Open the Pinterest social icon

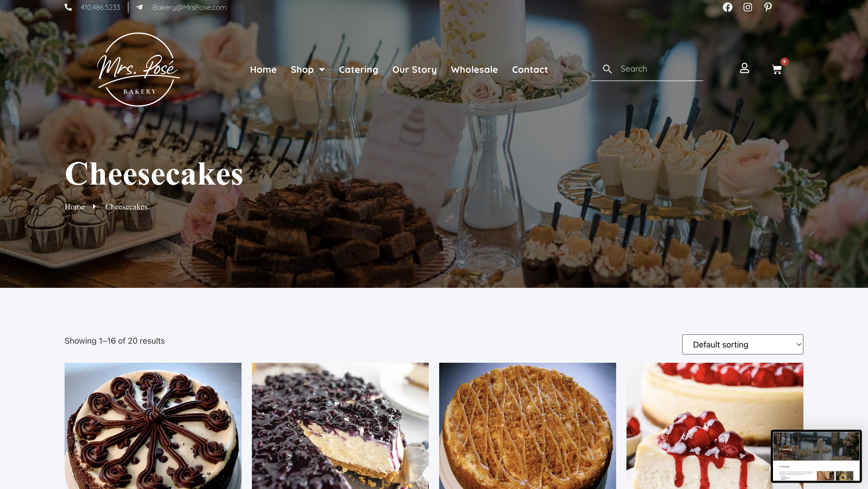click(768, 7)
